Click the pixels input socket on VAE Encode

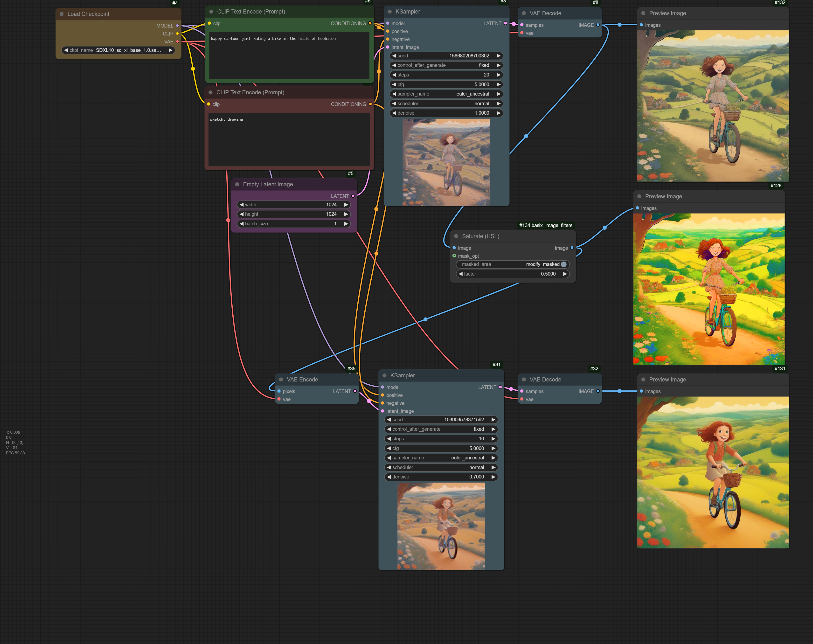(279, 391)
